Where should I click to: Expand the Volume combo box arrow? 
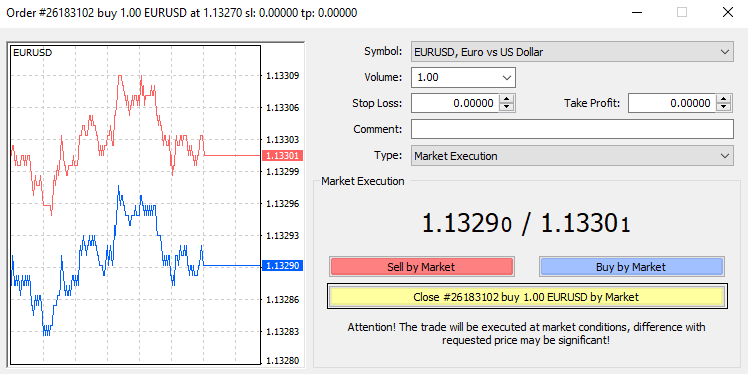pyautogui.click(x=506, y=77)
